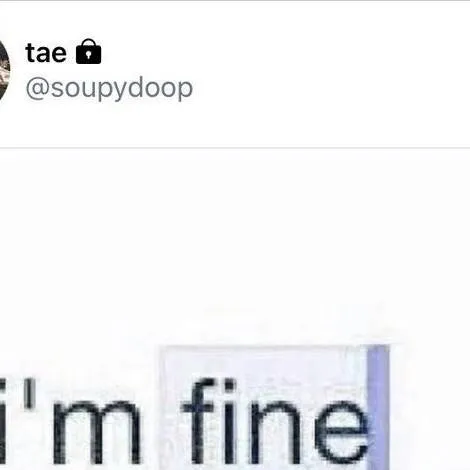Image resolution: width=470 pixels, height=470 pixels.
Task: Click the word "i'm" in the image
Action: point(69,422)
